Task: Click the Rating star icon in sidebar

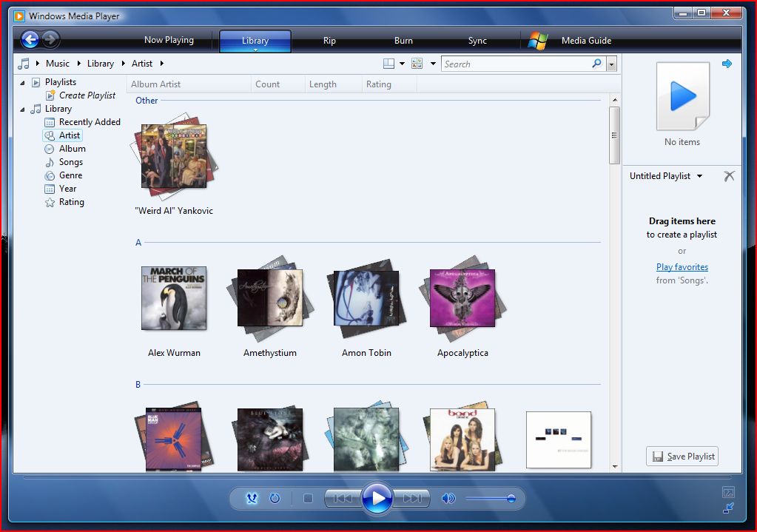Action: (x=50, y=202)
